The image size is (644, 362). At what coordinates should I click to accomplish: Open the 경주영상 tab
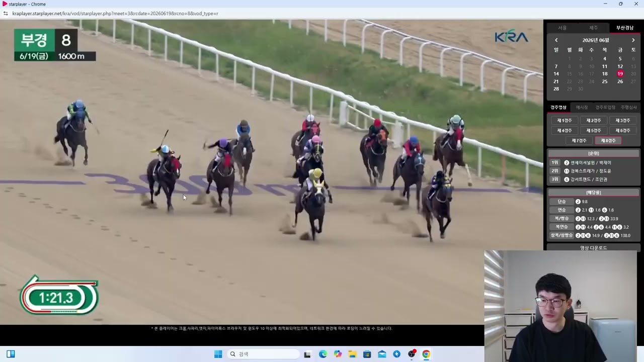click(558, 107)
